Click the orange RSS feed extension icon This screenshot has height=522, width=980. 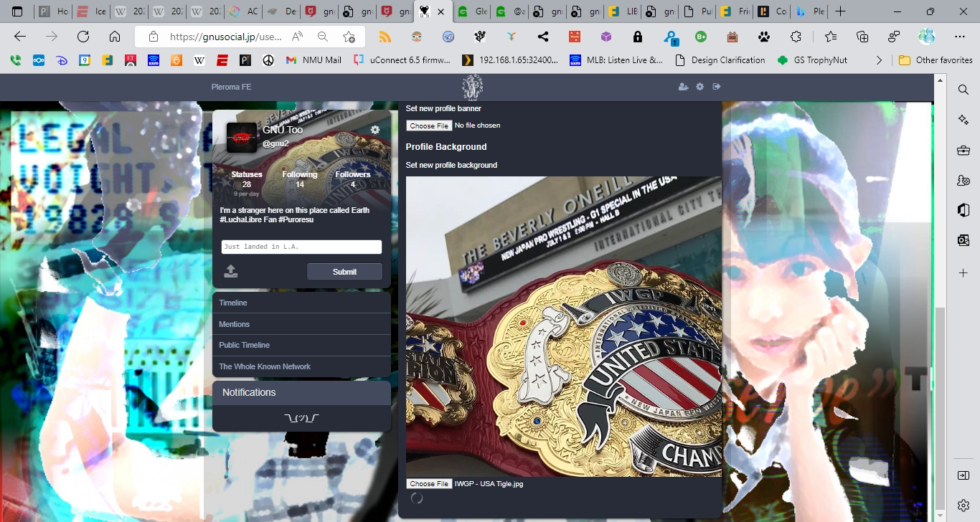coord(385,37)
